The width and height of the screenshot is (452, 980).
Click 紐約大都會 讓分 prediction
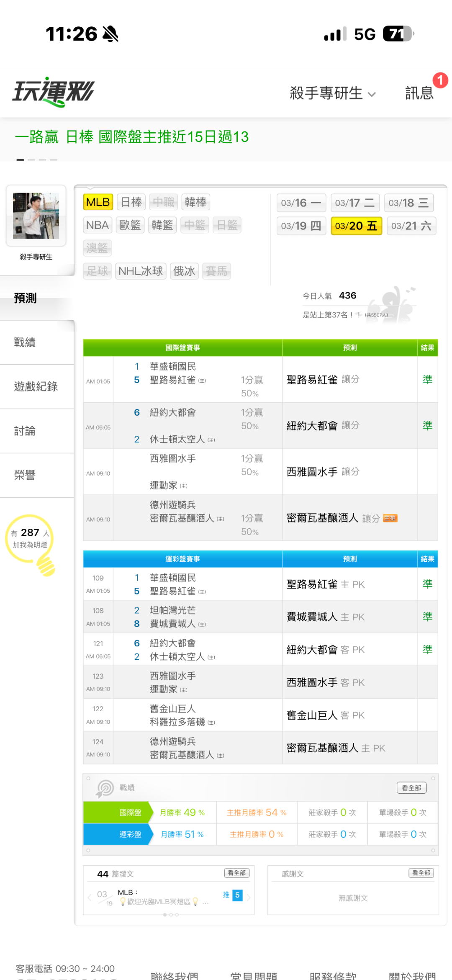click(x=323, y=426)
